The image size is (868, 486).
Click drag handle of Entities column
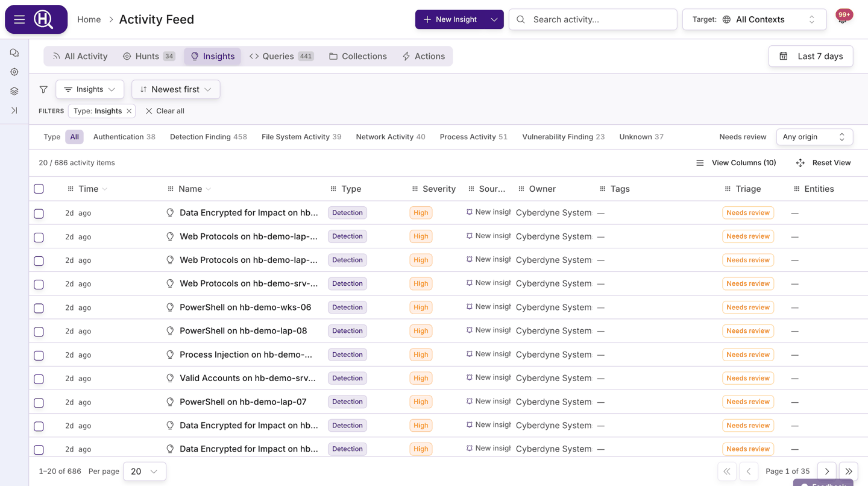pyautogui.click(x=796, y=189)
